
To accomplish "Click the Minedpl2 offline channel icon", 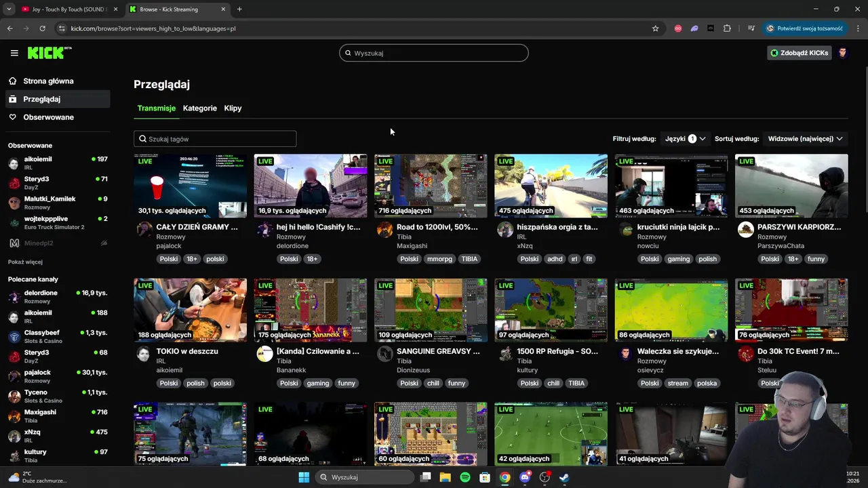I will [14, 243].
